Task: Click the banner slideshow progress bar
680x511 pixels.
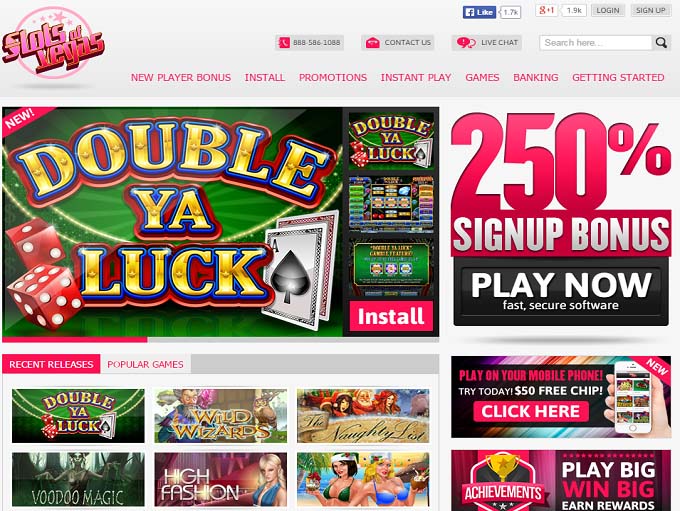Action: 220,340
